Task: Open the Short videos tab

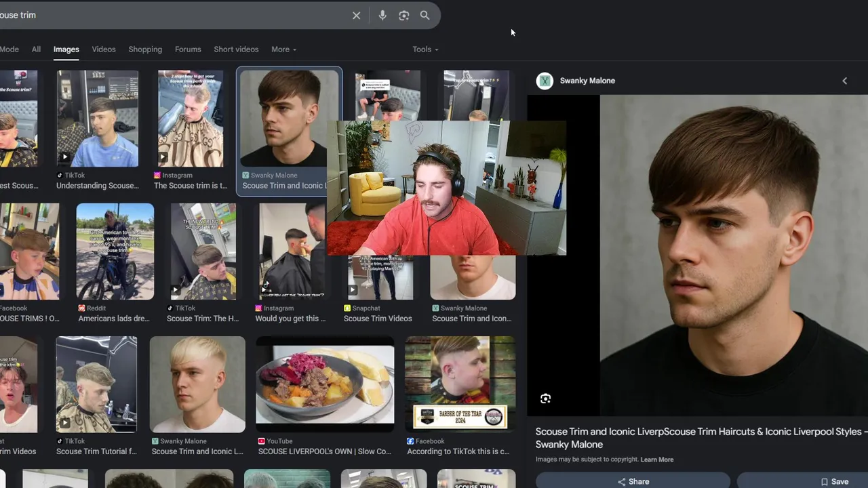Action: tap(236, 49)
